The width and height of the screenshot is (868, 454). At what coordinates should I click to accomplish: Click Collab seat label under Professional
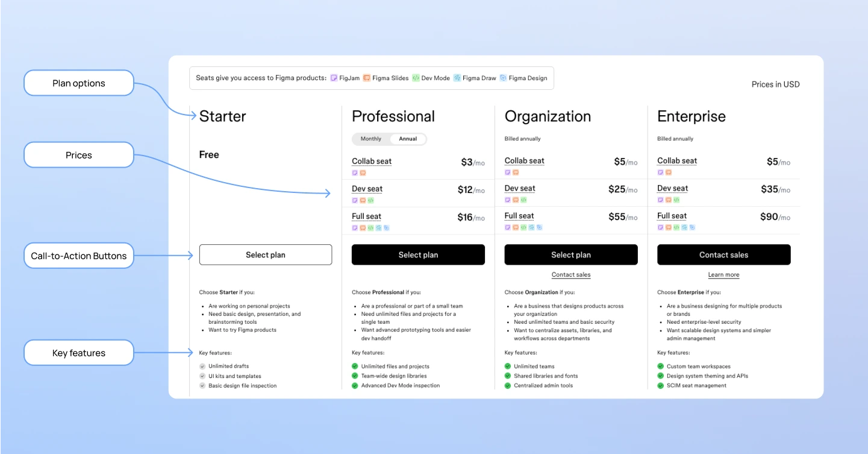click(372, 161)
